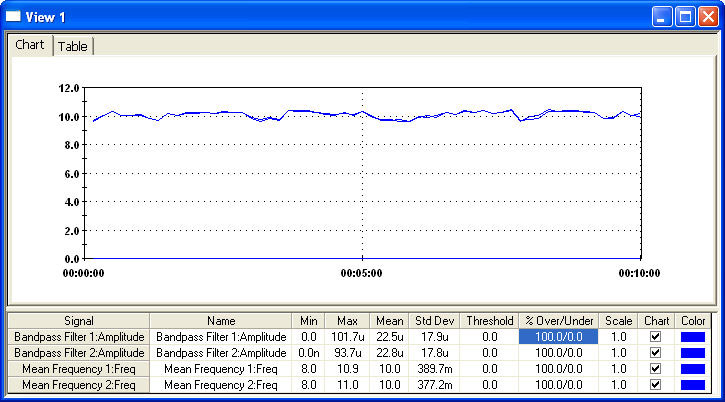Open color swatch for Mean Frequency 1:Freq

pos(693,369)
